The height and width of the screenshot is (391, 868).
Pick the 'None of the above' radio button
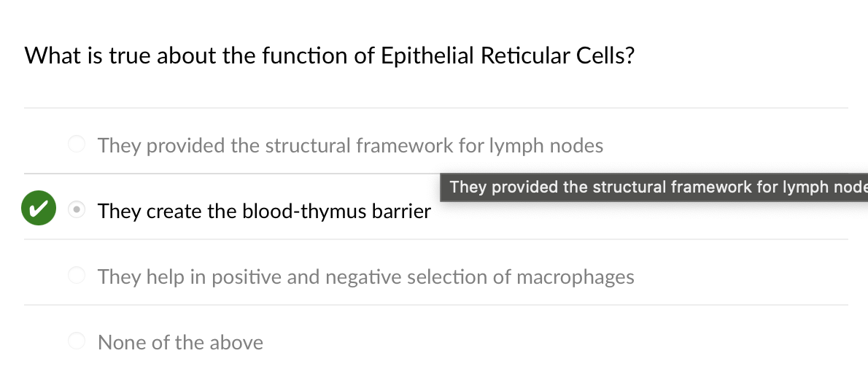point(77,341)
